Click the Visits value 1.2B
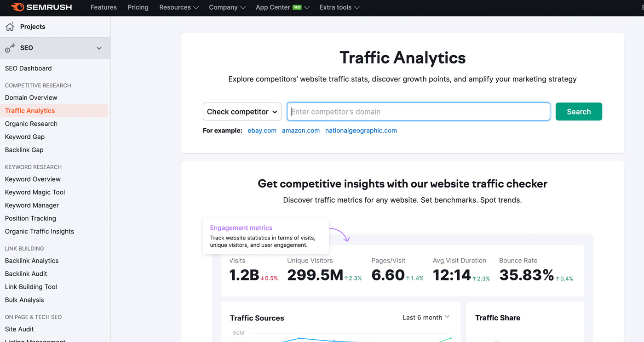This screenshot has width=644, height=342. (x=244, y=275)
